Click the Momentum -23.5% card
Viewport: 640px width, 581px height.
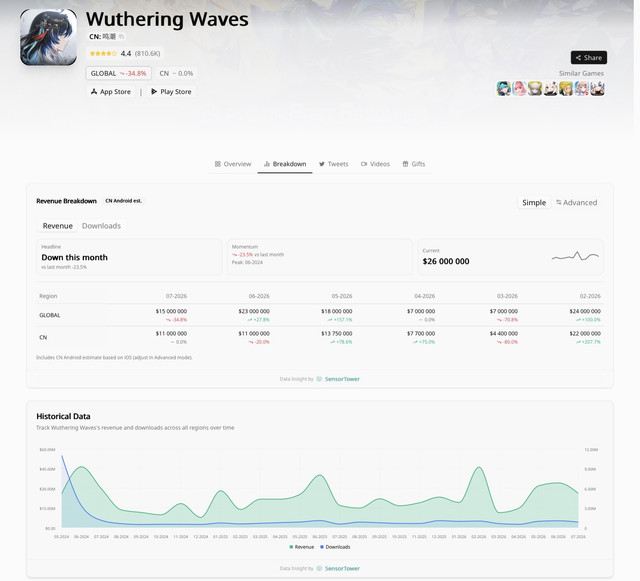pyautogui.click(x=320, y=257)
